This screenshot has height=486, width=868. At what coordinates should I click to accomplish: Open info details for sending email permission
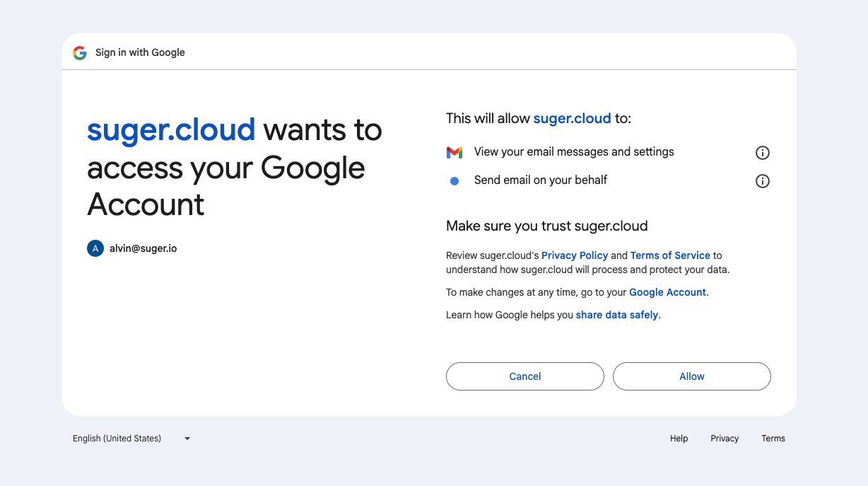762,181
